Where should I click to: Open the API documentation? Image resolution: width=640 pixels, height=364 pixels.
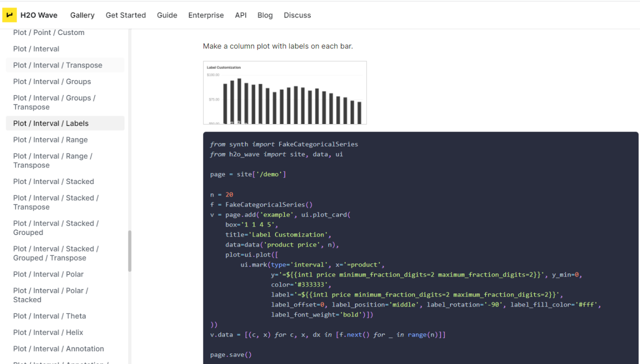click(x=240, y=15)
